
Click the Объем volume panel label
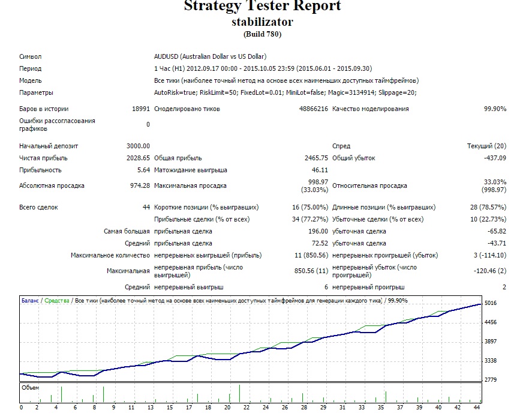(x=30, y=388)
